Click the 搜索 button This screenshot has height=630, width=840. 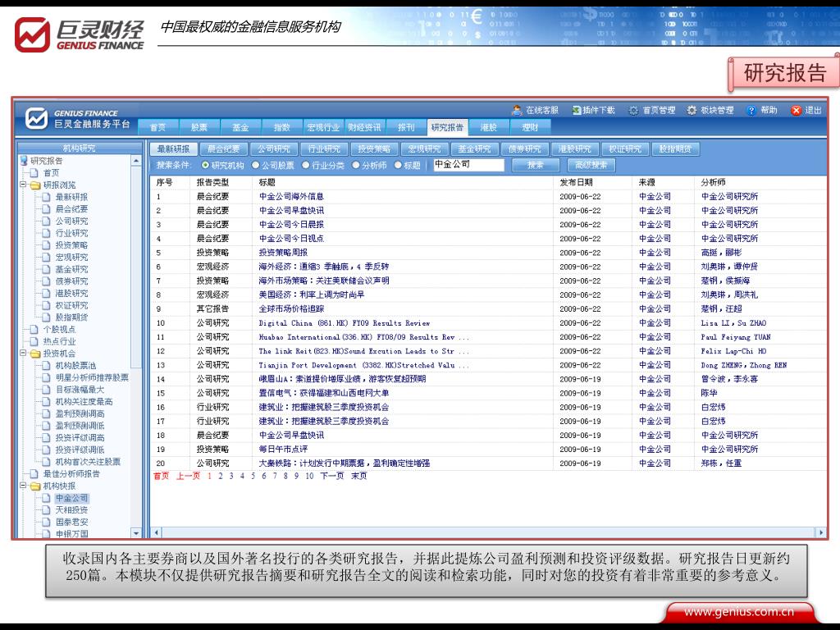coord(535,165)
